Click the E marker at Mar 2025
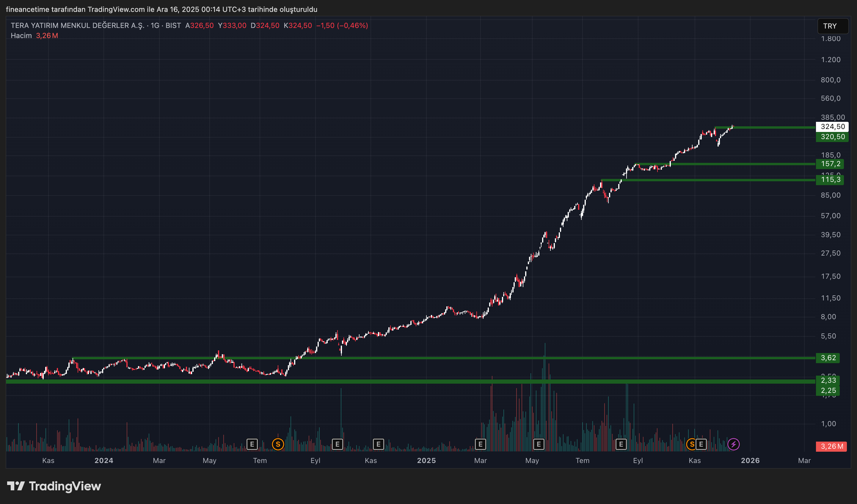 click(x=480, y=444)
